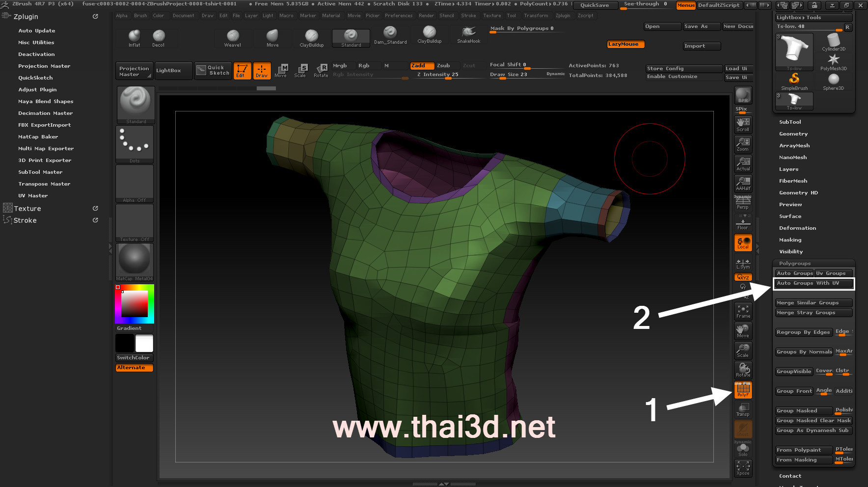Click the Frame view icon
Screen dimensions: 868x487
743,311
